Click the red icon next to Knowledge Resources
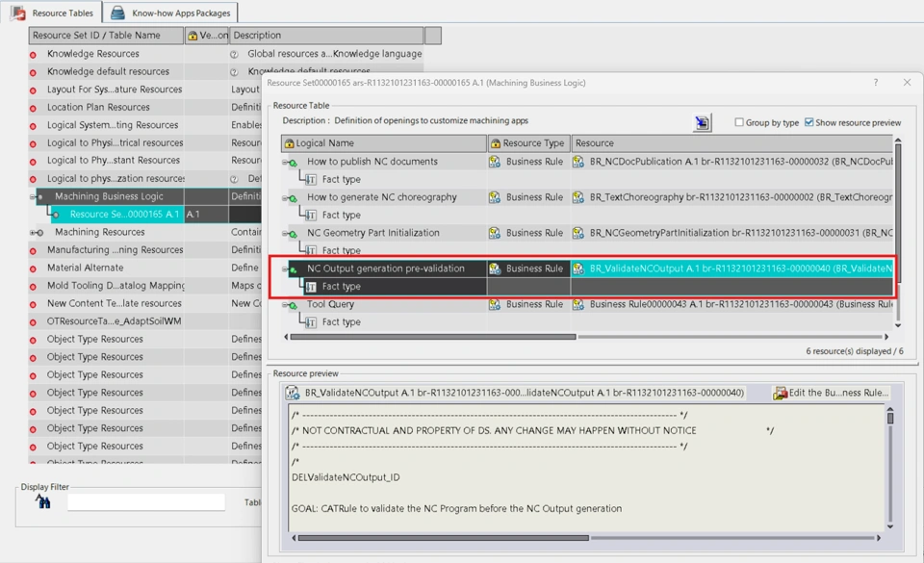The width and height of the screenshot is (924, 563). point(33,55)
